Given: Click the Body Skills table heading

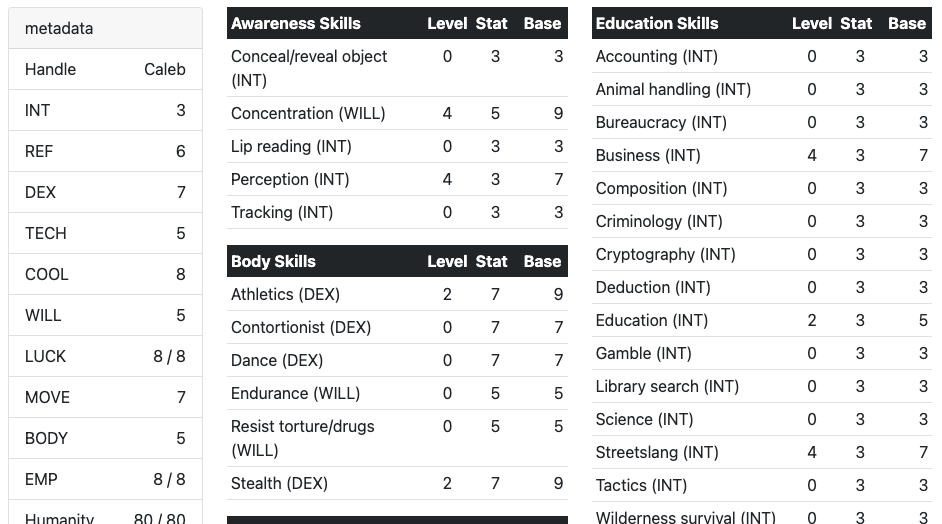Looking at the screenshot, I should point(273,261).
